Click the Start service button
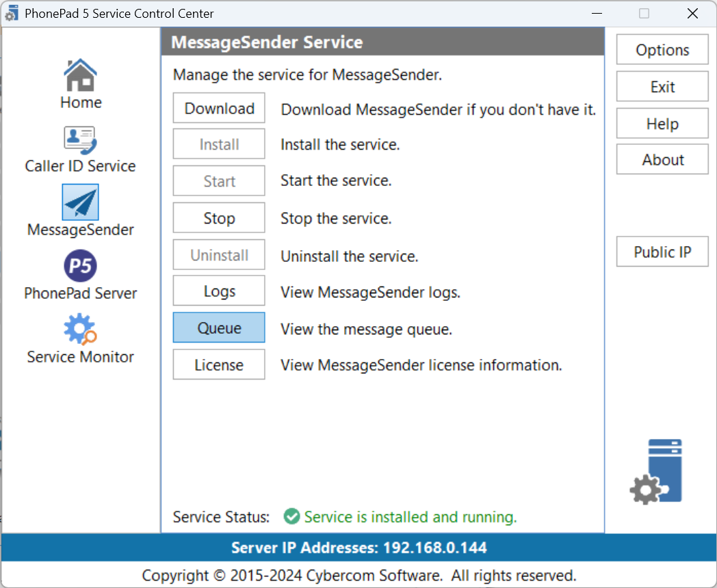This screenshot has height=588, width=717. click(x=219, y=181)
